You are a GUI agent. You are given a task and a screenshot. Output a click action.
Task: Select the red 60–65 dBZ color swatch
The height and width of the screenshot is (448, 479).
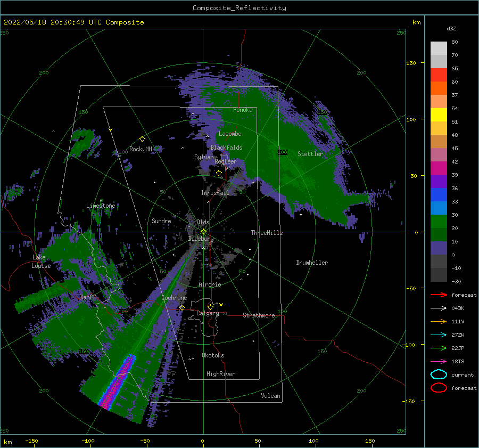point(439,75)
